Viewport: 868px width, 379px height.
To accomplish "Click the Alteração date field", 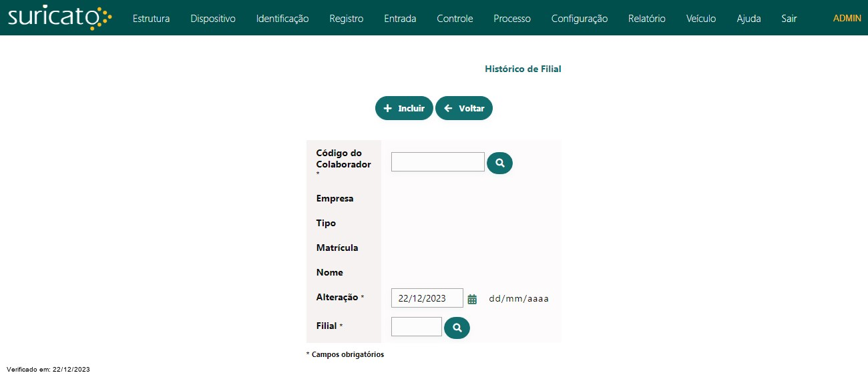I will (427, 298).
